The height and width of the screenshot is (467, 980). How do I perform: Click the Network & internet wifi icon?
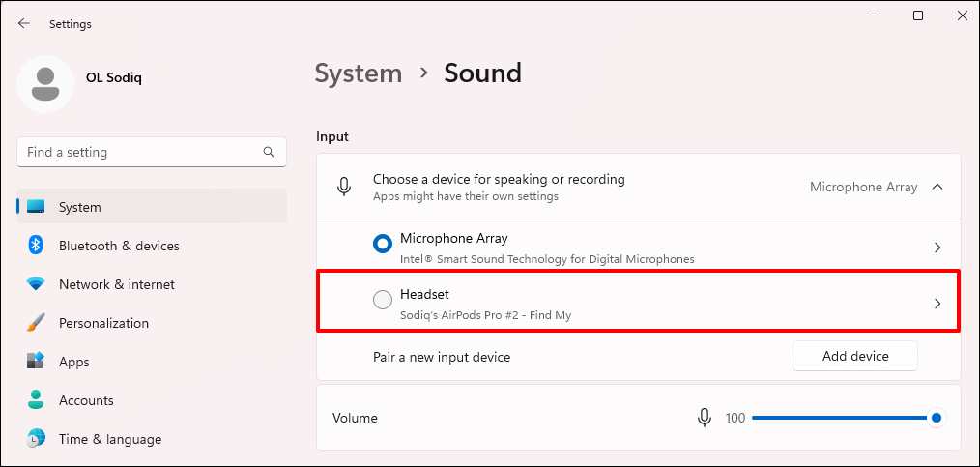click(36, 284)
